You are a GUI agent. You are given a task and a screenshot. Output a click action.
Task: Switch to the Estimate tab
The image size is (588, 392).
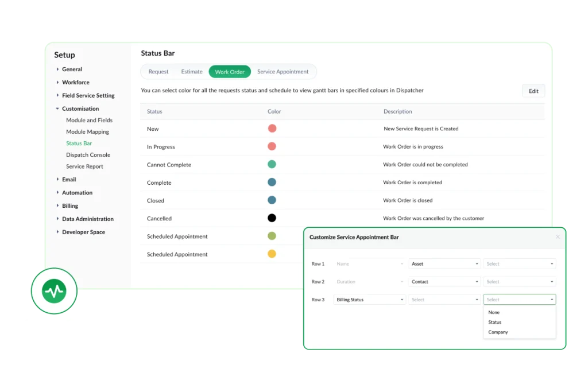pos(192,71)
